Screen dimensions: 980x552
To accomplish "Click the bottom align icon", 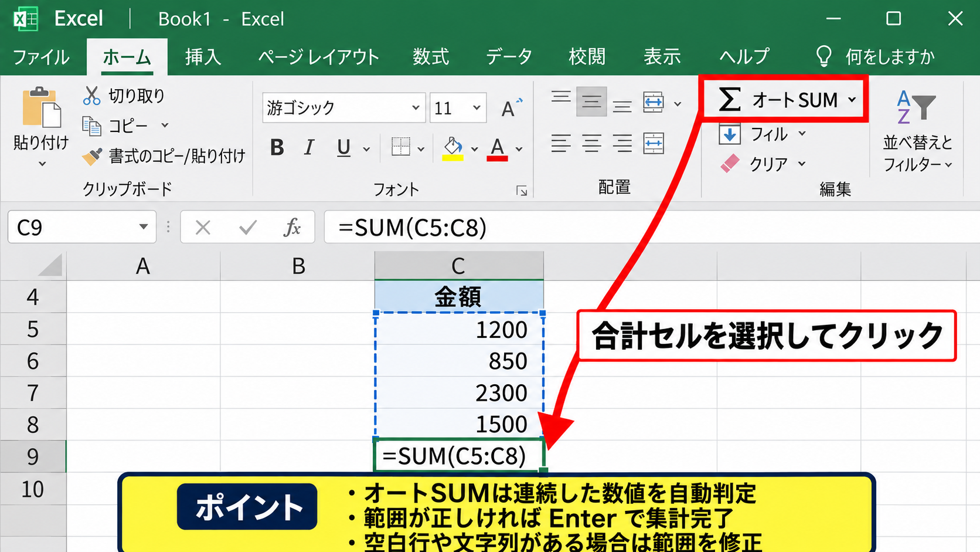I will 622,106.
